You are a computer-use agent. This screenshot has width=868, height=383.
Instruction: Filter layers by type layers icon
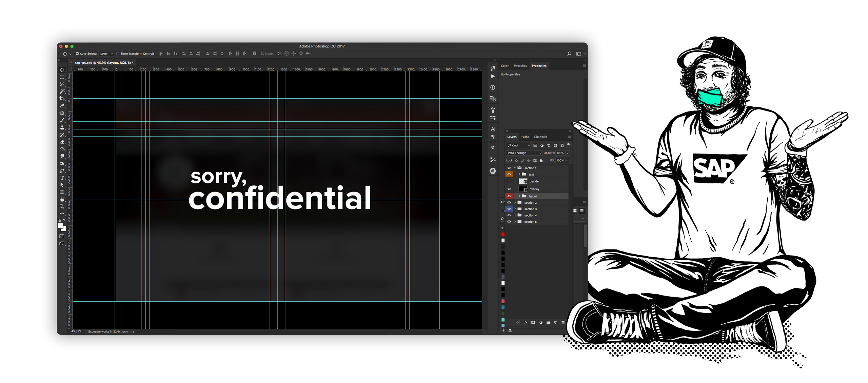(x=549, y=145)
